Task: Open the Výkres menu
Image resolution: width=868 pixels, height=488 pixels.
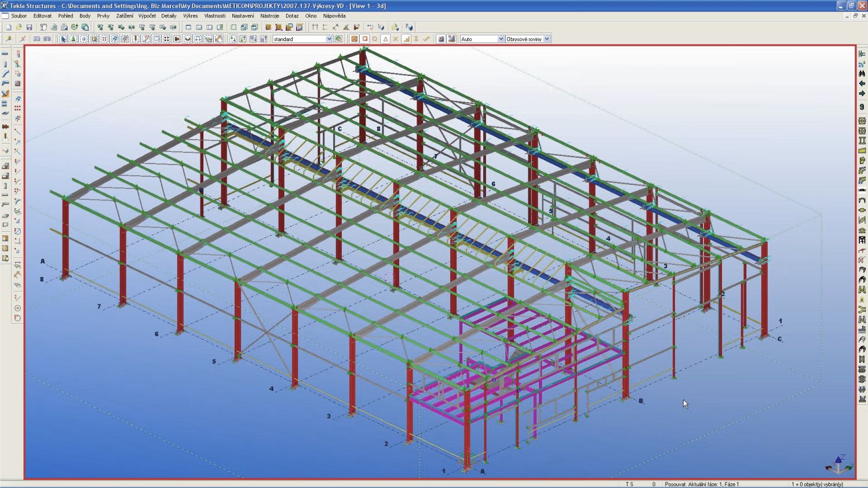Action: (x=190, y=16)
